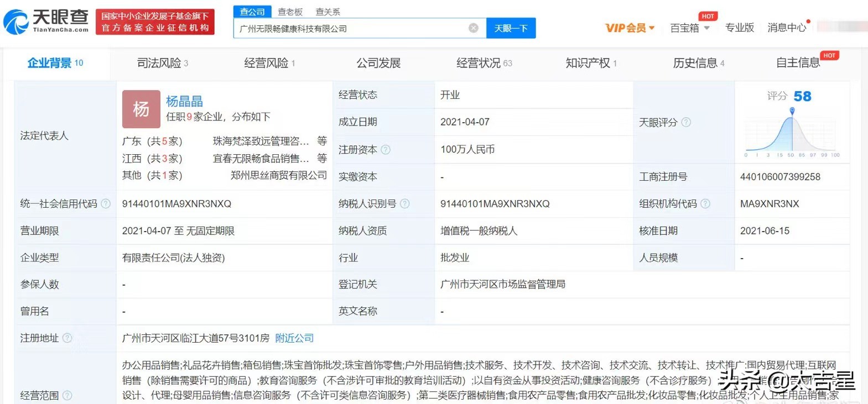The width and height of the screenshot is (868, 404).
Task: Select the 公司发展 tab
Action: coord(378,63)
